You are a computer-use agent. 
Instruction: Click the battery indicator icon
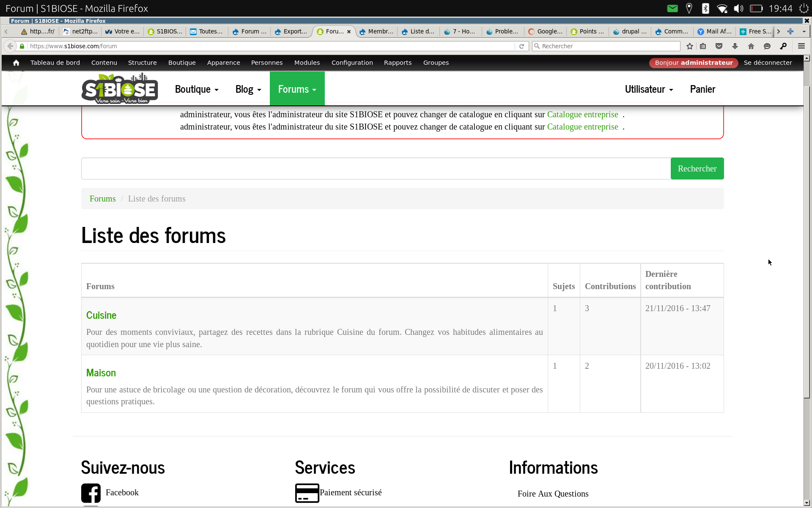756,8
